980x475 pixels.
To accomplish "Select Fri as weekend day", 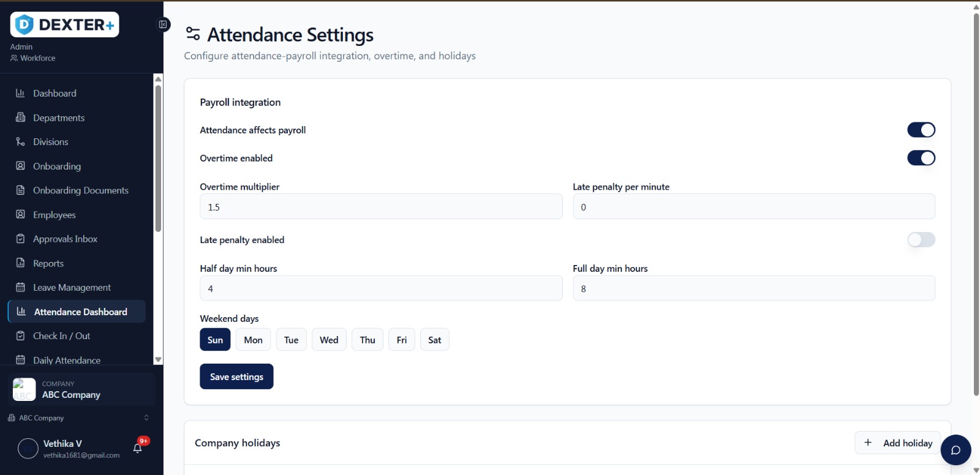I will [402, 340].
